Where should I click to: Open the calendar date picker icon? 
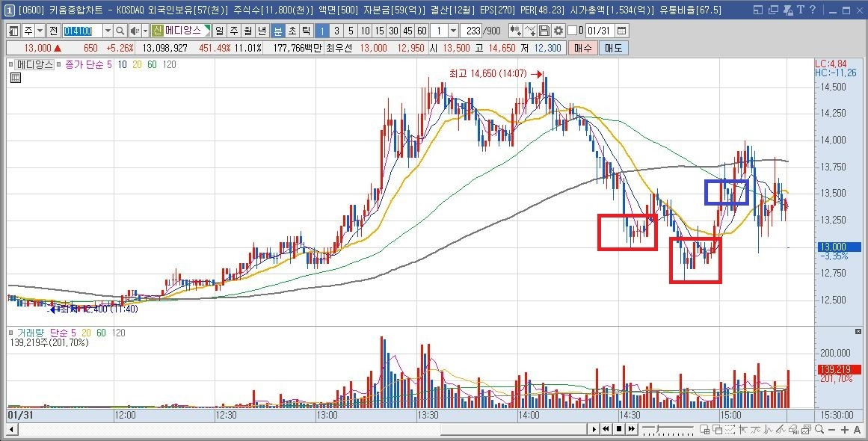(622, 31)
